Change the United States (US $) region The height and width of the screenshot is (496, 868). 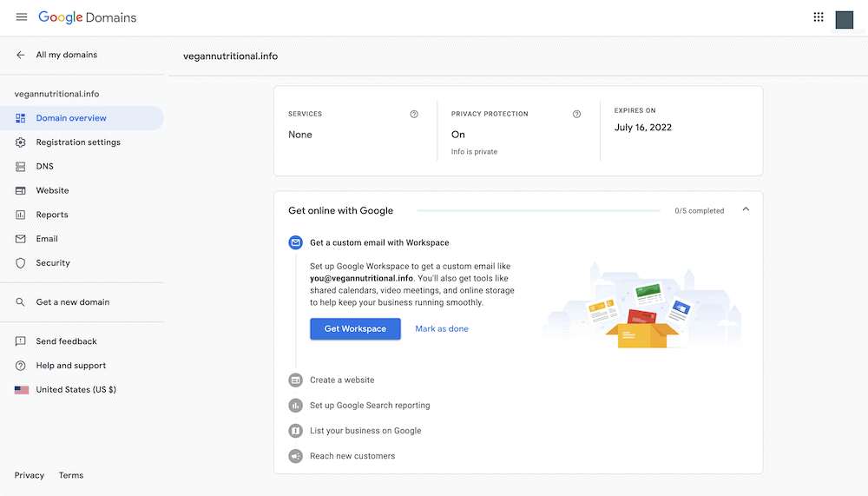[82, 390]
